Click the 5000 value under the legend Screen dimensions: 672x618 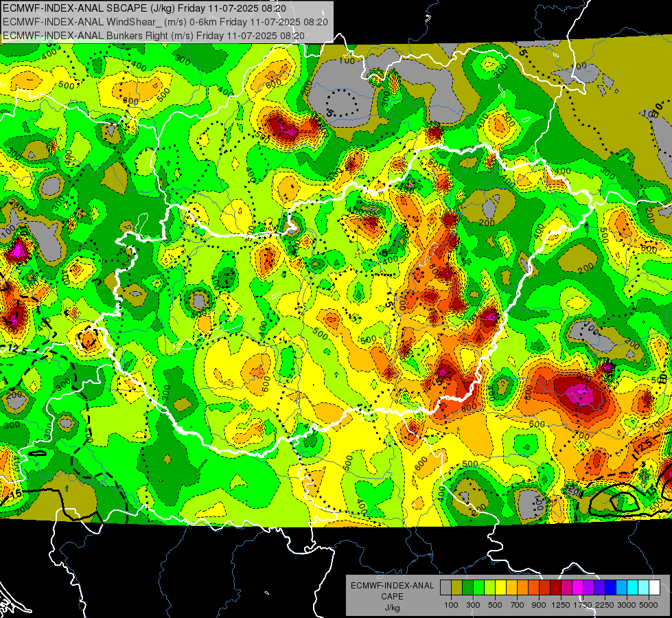pos(649,605)
